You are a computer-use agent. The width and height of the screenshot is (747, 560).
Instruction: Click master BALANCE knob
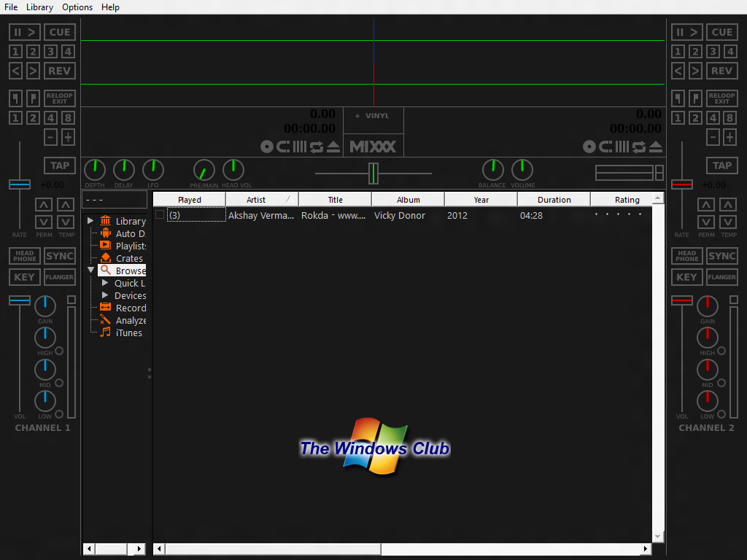click(493, 170)
